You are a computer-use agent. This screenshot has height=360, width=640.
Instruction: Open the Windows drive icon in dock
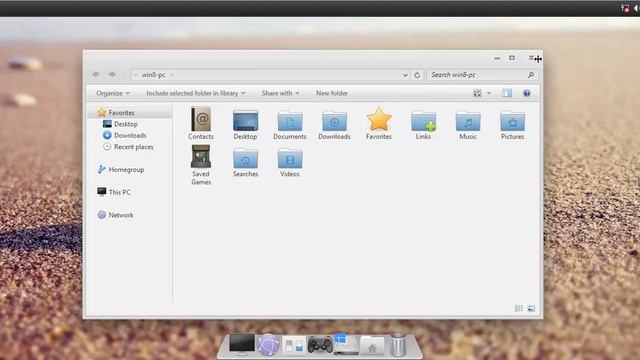(x=346, y=344)
